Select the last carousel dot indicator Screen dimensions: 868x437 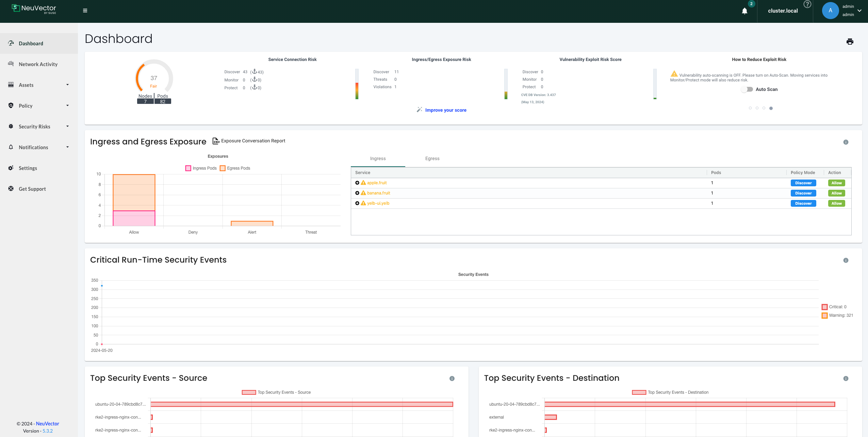tap(772, 108)
